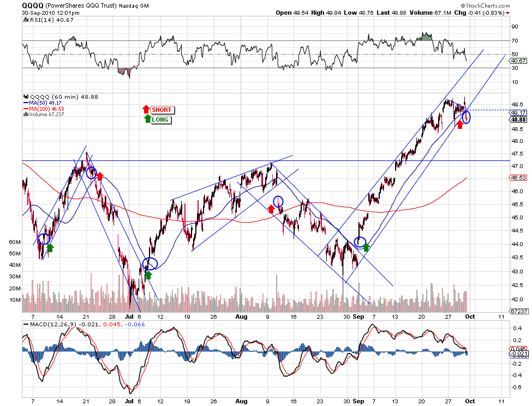Click the red 46.53 MA(200) price tag
532x406 pixels.
tap(518, 178)
